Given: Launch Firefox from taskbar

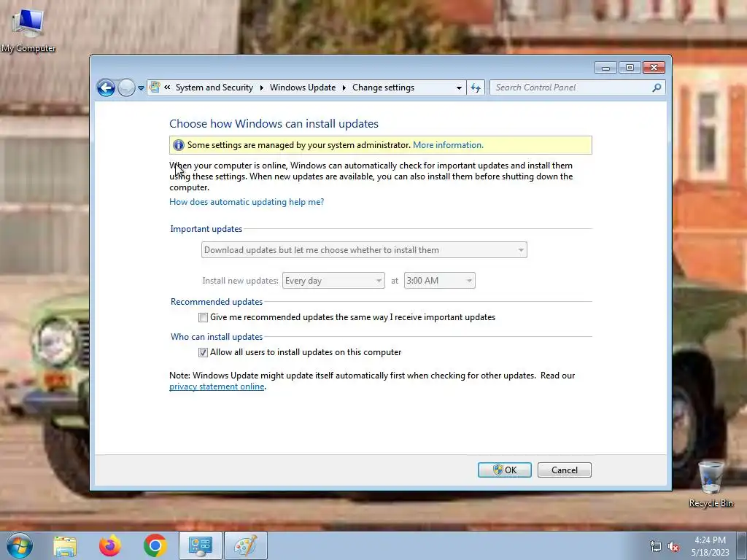Looking at the screenshot, I should [x=109, y=545].
